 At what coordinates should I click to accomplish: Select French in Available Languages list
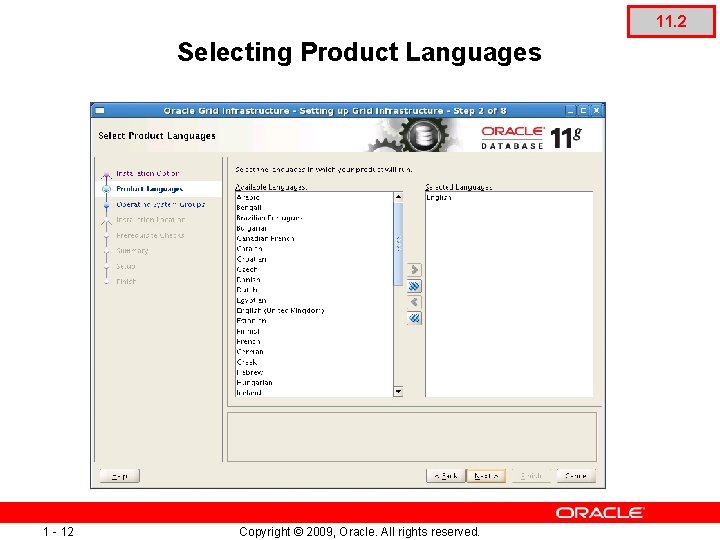(314, 342)
